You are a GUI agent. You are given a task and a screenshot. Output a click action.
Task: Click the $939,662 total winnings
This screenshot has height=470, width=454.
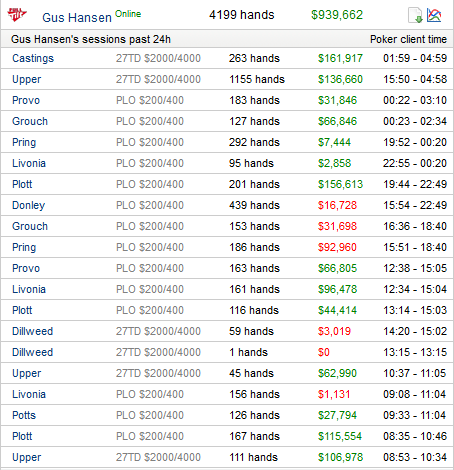click(337, 15)
